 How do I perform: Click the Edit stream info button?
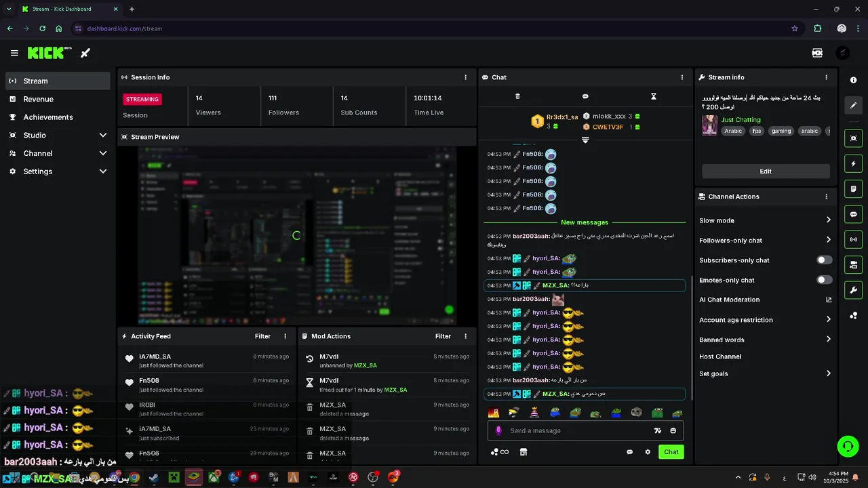point(766,171)
